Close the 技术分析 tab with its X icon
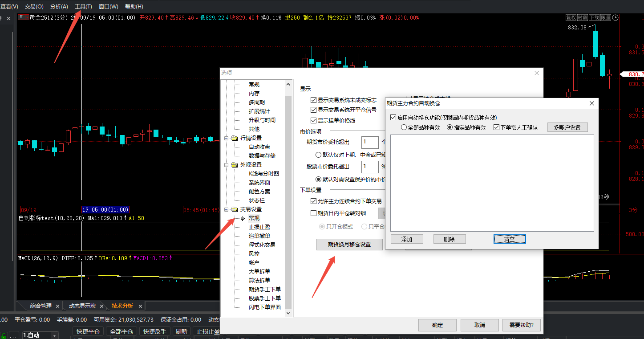644x339 pixels. [x=140, y=306]
